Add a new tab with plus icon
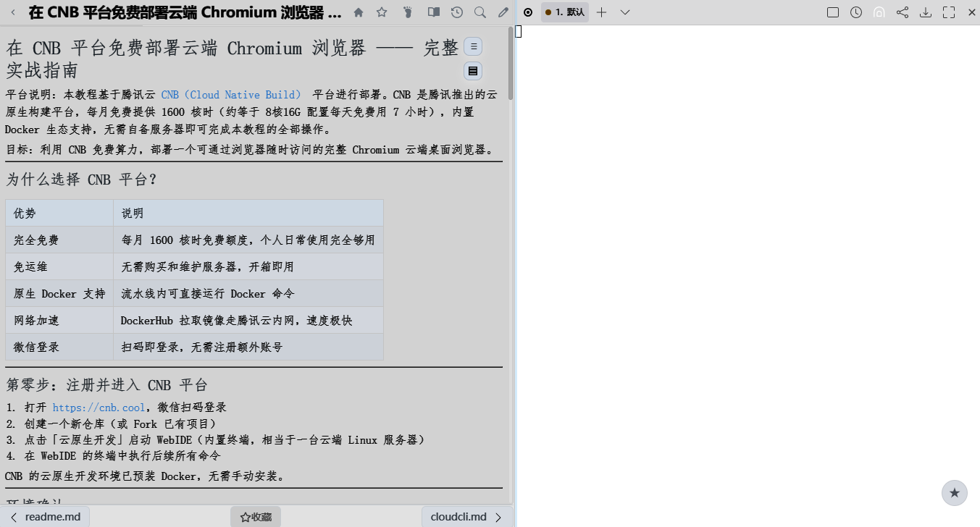The height and width of the screenshot is (527, 980). click(601, 12)
